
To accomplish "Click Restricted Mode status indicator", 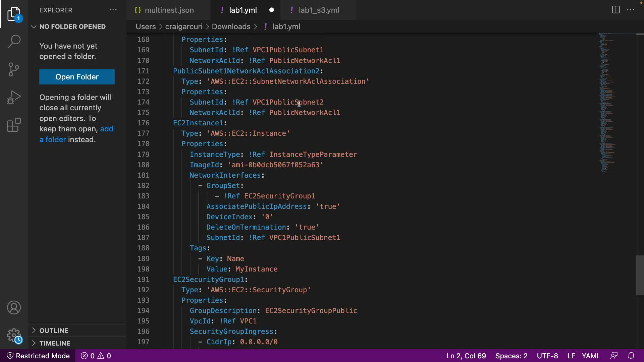I will click(38, 356).
